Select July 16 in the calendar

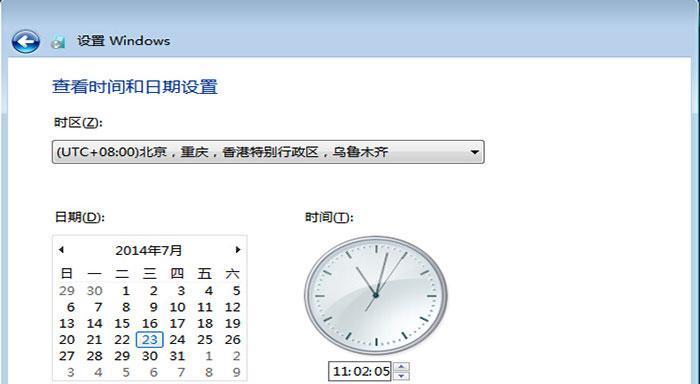coord(150,323)
